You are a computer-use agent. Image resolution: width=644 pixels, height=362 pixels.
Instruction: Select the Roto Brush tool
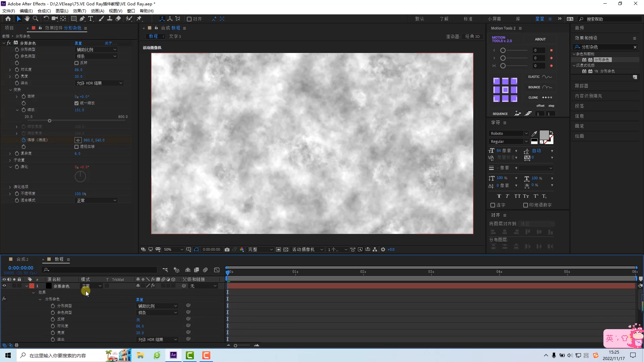pyautogui.click(x=129, y=19)
